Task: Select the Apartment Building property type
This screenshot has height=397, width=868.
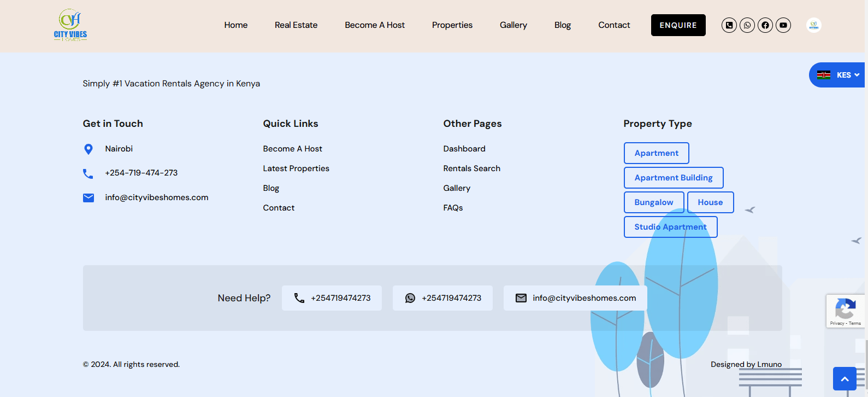Action: [673, 178]
